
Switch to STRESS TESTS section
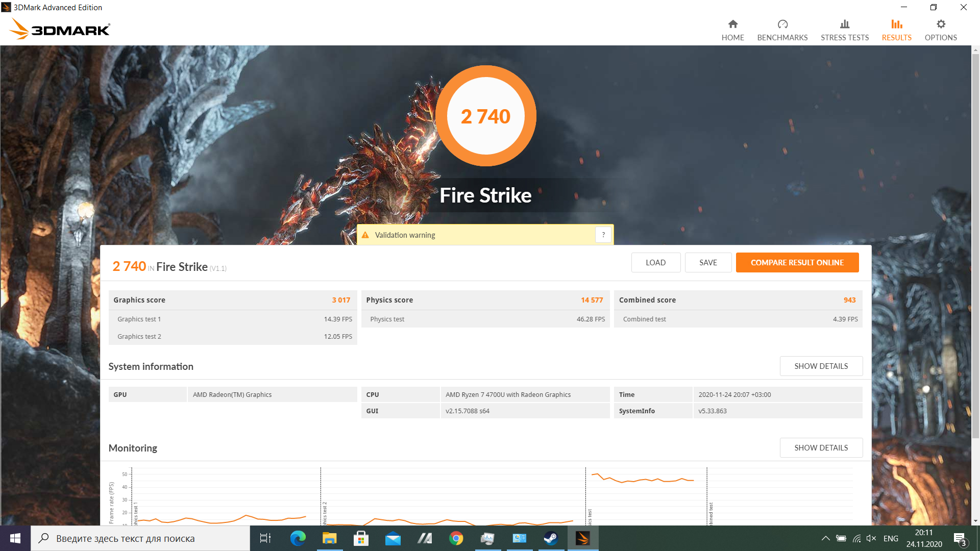pyautogui.click(x=844, y=30)
